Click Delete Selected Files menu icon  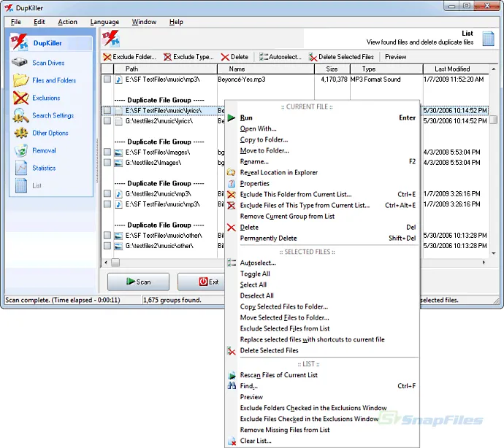click(232, 350)
